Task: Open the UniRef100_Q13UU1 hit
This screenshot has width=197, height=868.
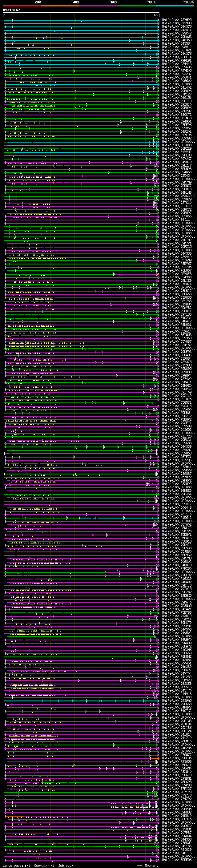Action: coord(176,829)
